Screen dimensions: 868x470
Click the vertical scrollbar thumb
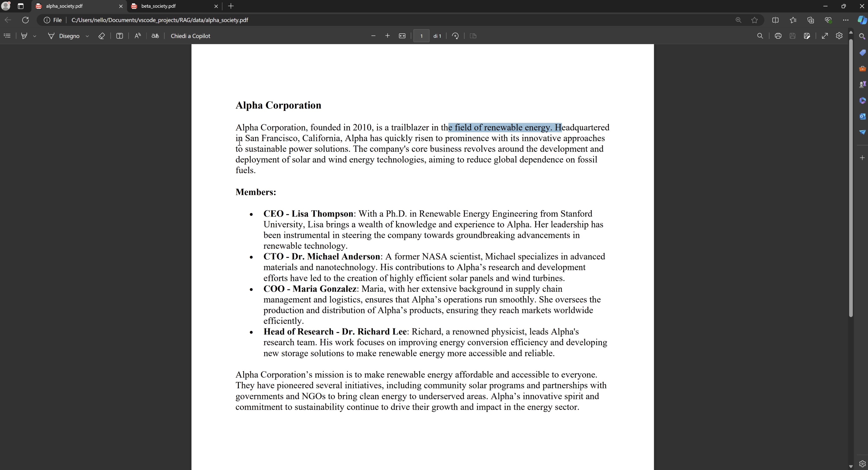tap(851, 178)
